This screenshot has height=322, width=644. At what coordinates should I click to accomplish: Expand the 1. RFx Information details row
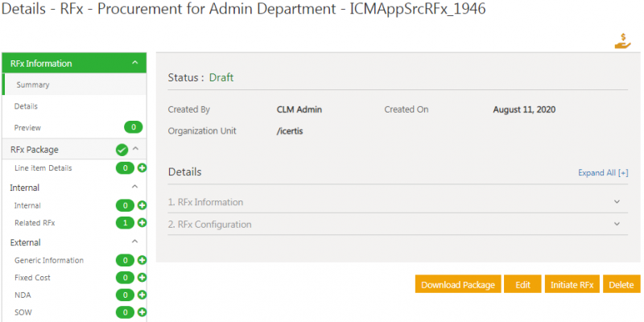point(617,202)
